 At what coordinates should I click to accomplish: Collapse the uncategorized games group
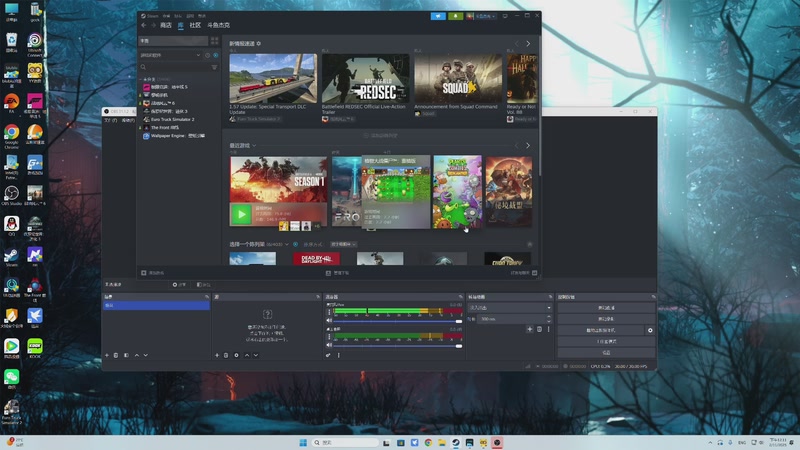coord(141,80)
